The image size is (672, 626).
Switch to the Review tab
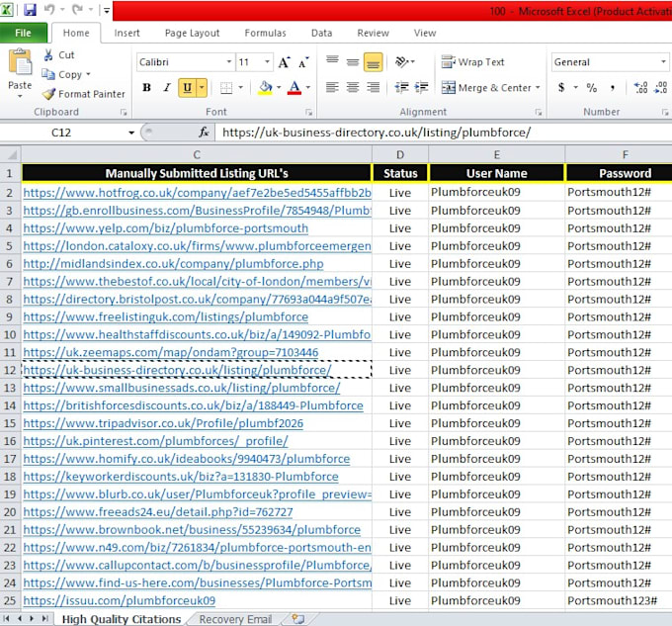(x=373, y=33)
